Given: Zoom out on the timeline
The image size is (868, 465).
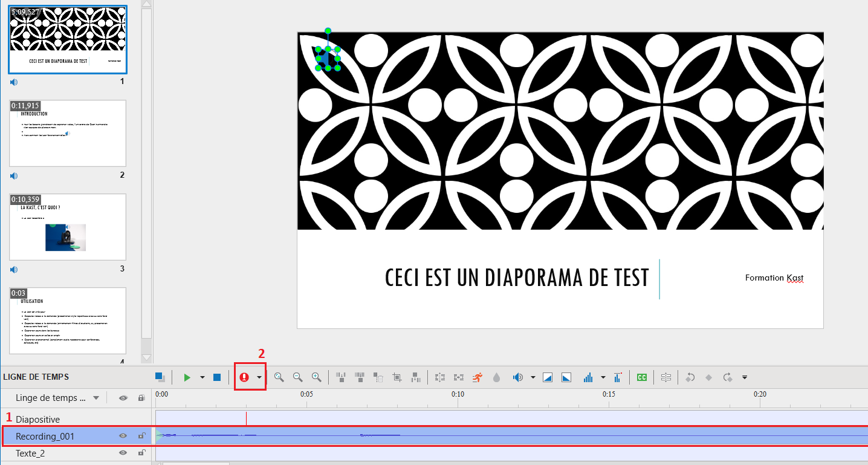Looking at the screenshot, I should (297, 377).
